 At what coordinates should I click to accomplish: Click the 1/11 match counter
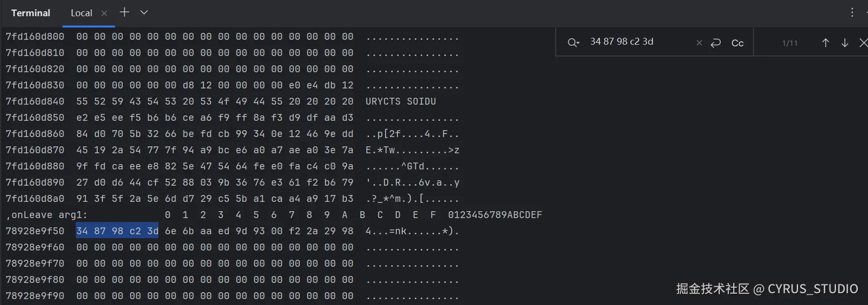pos(790,43)
